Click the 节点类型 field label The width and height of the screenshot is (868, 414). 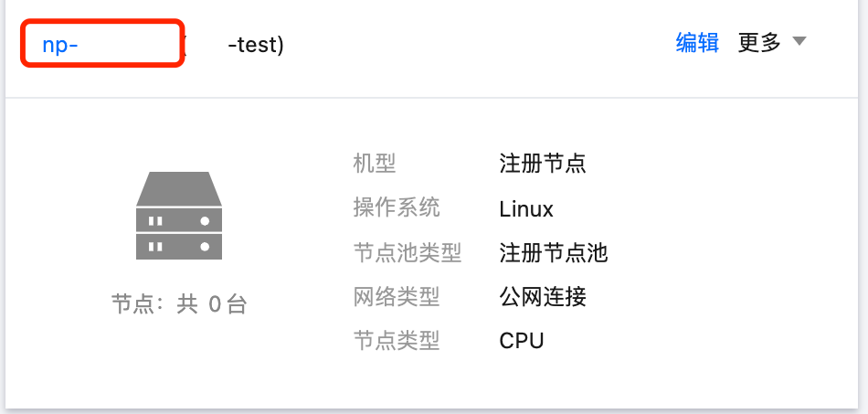pos(397,341)
